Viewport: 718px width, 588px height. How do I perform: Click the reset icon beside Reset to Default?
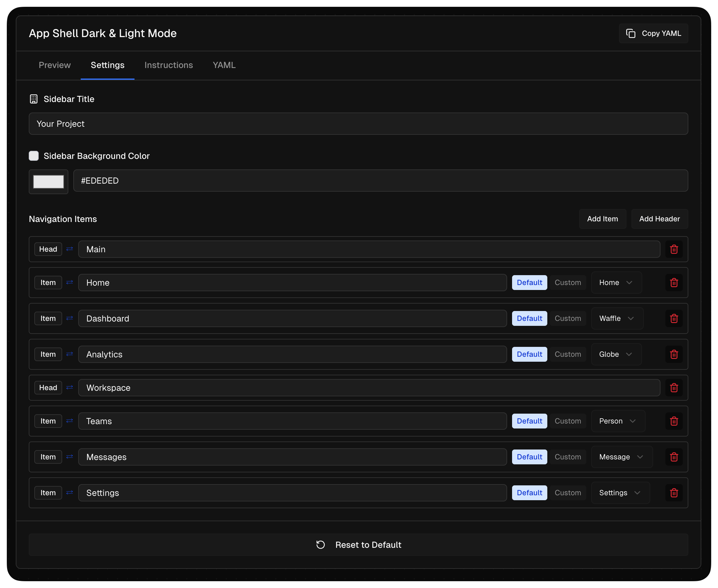(320, 545)
